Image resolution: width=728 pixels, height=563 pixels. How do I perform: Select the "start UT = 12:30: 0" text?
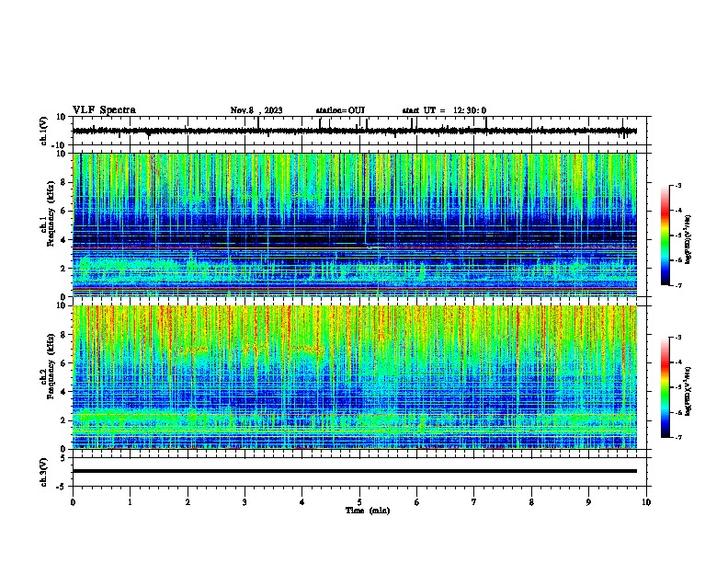[444, 110]
